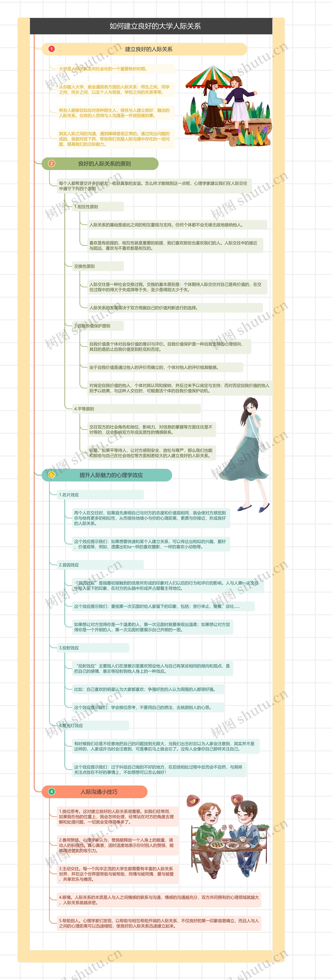Image resolution: width=332 pixels, height=980 pixels.
Task: Click the node starting 比如：自己喜欢的明星
Action: click(148, 689)
